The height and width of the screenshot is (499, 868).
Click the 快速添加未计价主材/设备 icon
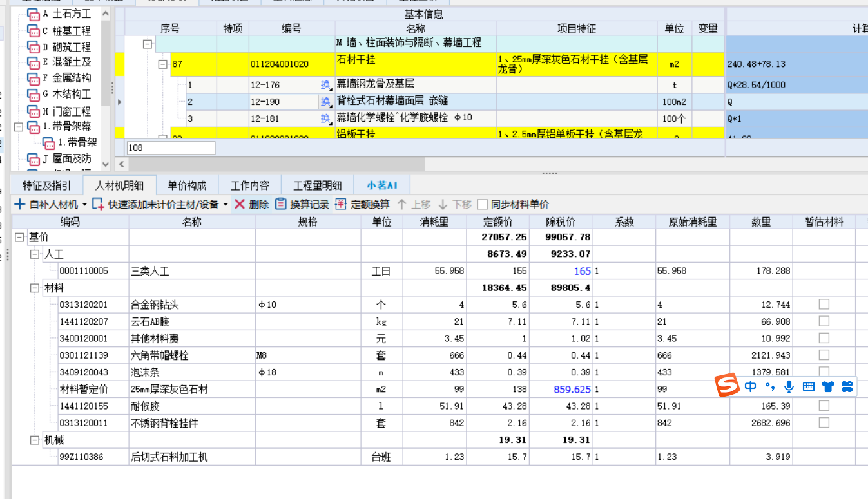(x=98, y=204)
